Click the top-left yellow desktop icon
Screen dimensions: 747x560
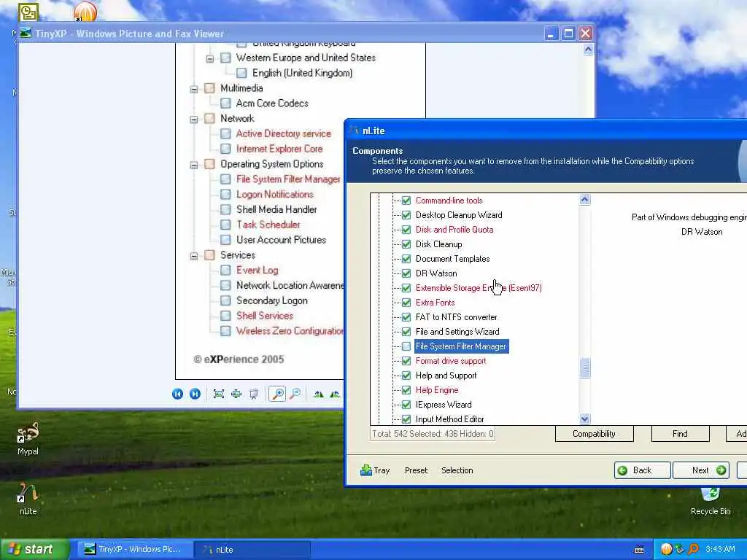[28, 12]
